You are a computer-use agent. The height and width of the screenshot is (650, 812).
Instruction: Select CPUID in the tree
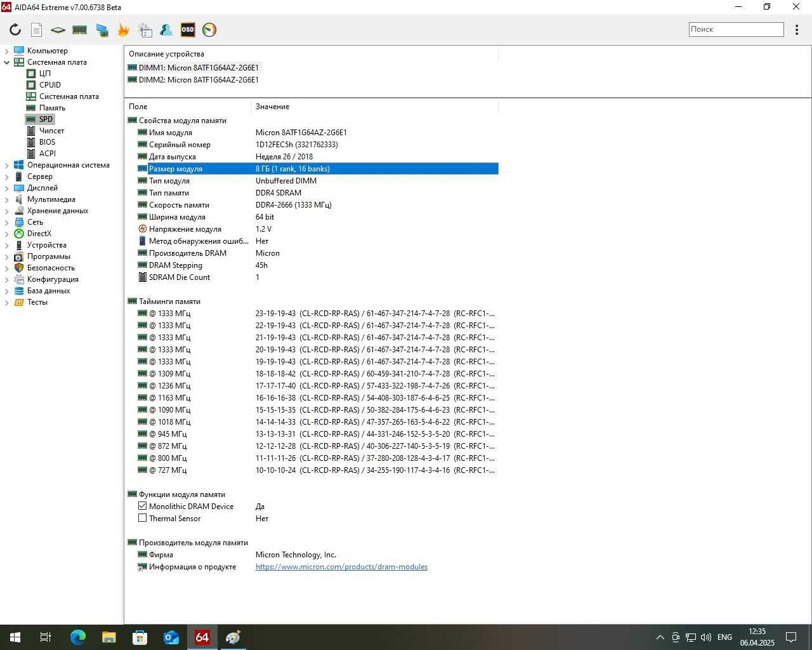point(50,85)
